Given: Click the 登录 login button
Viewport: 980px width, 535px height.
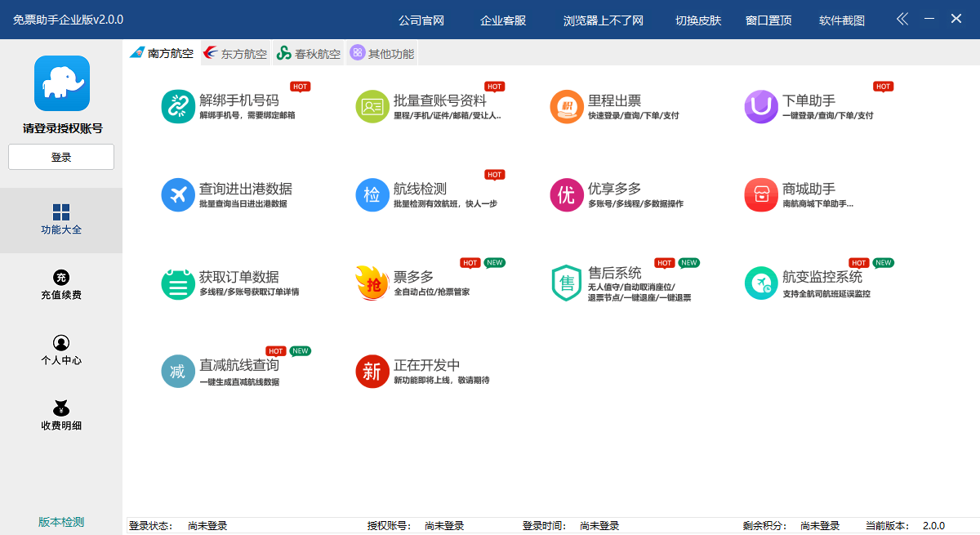Looking at the screenshot, I should (61, 157).
